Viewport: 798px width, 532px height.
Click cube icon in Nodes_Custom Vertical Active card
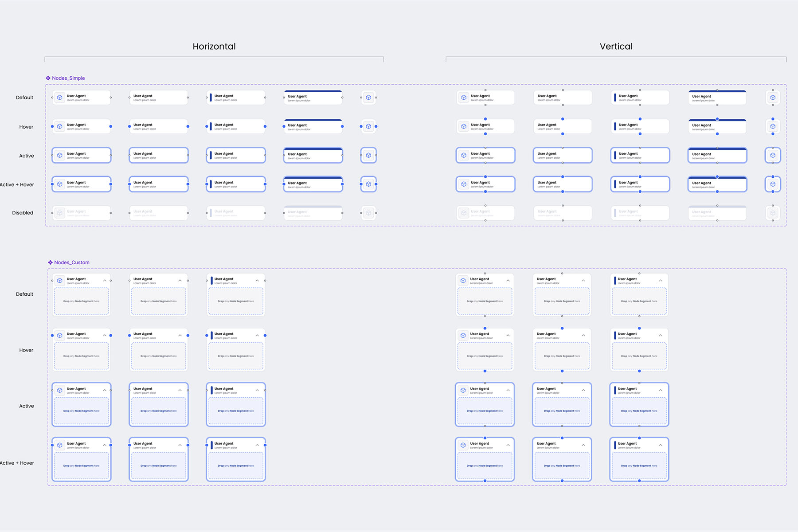tap(463, 390)
